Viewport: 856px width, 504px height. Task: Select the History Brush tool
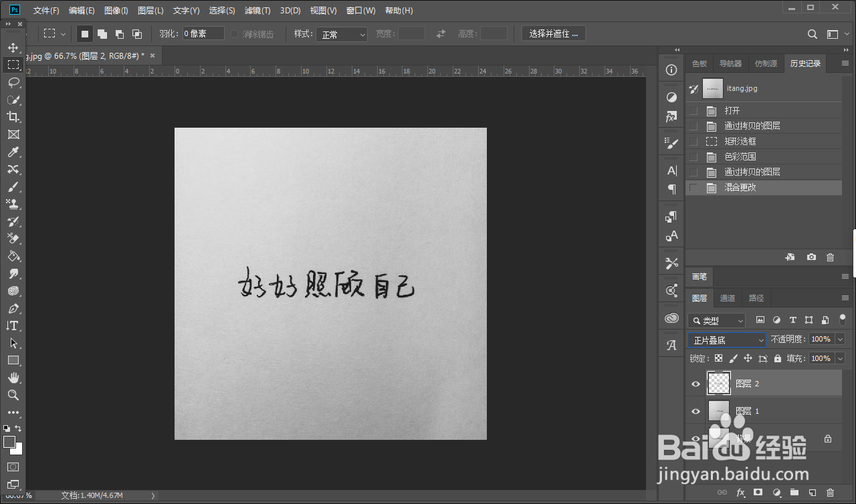pos(13,221)
